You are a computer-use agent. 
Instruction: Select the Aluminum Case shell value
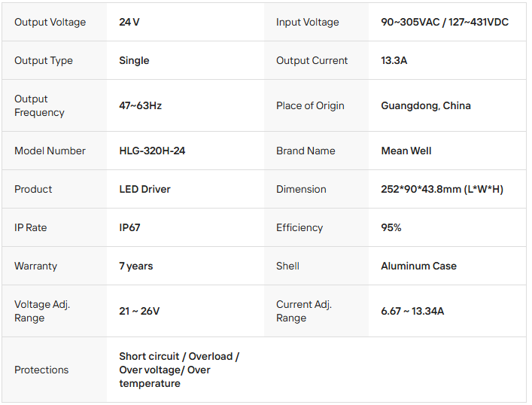coord(418,266)
